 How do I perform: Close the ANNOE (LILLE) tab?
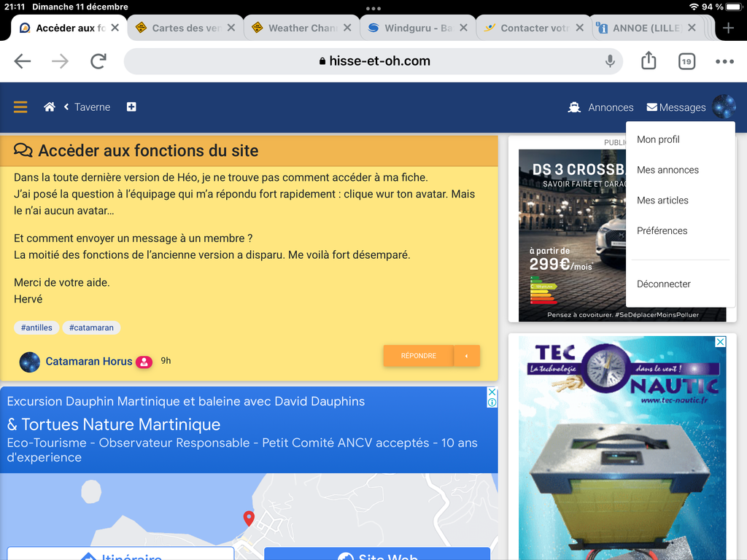(692, 28)
